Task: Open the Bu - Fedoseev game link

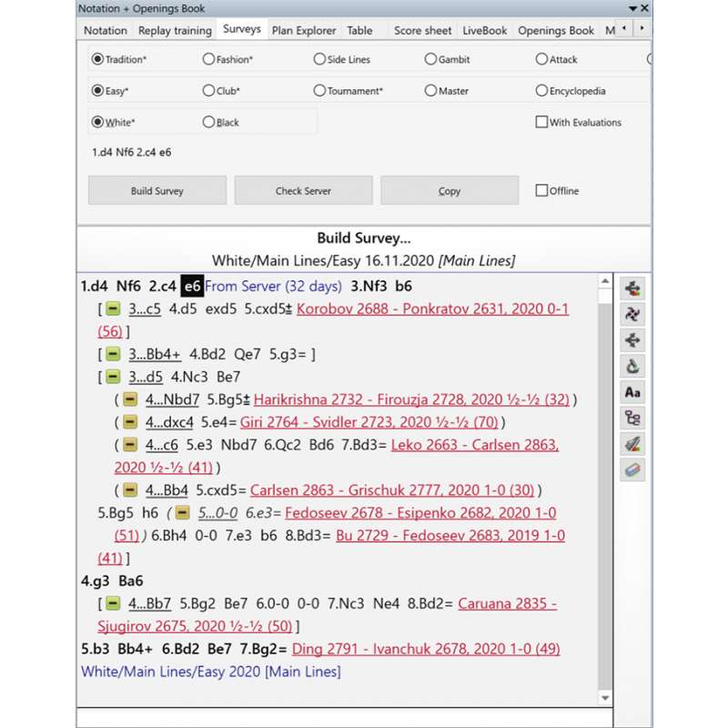Action: pyautogui.click(x=450, y=535)
